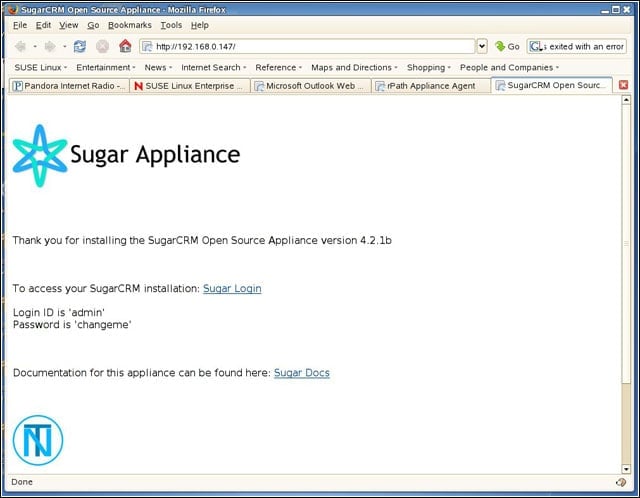The width and height of the screenshot is (640, 498).
Task: Click the scrollbar up arrow
Action: 626,100
